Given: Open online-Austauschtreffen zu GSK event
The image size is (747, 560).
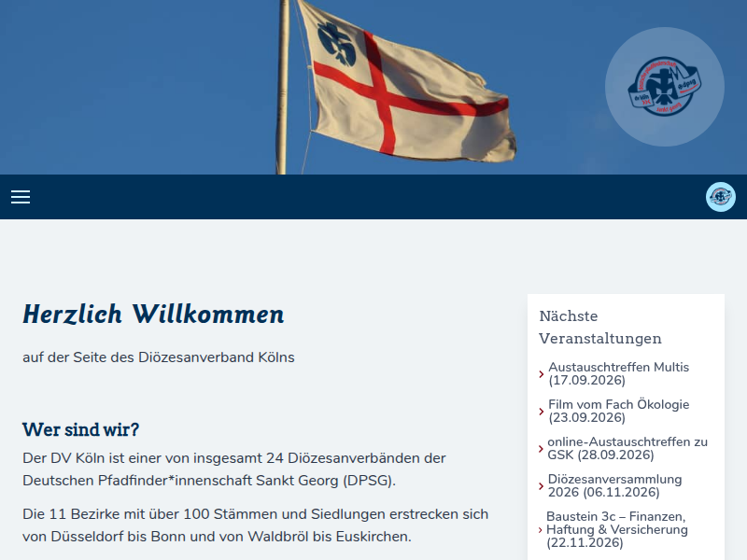Looking at the screenshot, I should coord(627,448).
